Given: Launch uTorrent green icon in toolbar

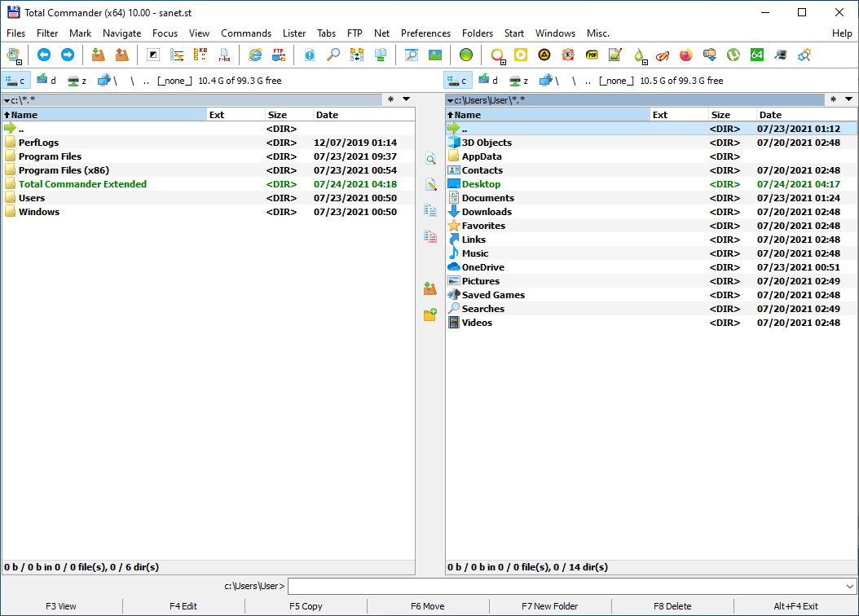Looking at the screenshot, I should [733, 55].
